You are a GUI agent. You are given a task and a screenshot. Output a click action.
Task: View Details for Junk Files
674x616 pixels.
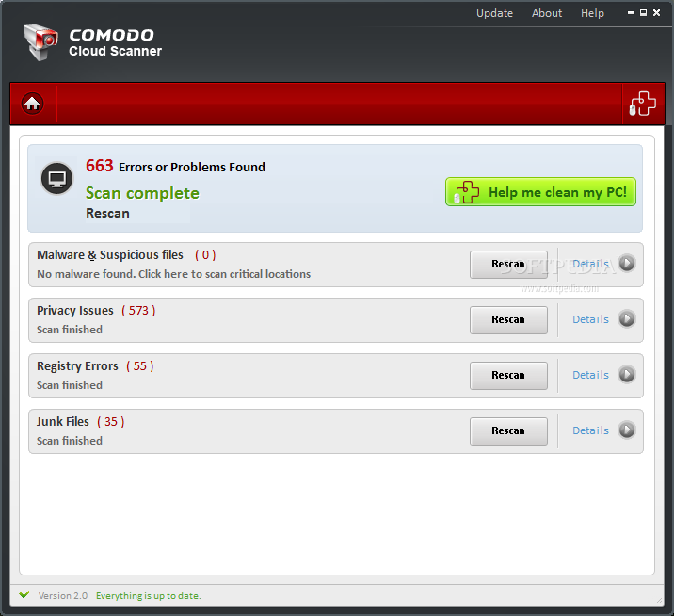[590, 430]
